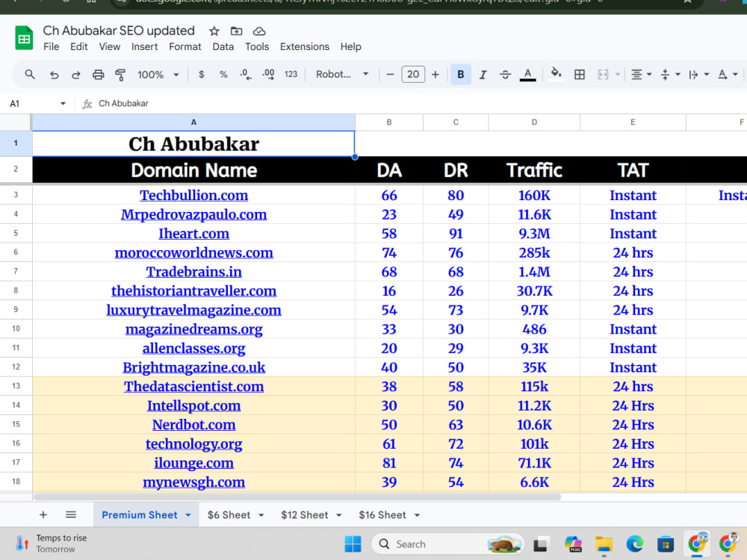Open more number formats 123
This screenshot has width=747, height=560.
click(x=291, y=74)
